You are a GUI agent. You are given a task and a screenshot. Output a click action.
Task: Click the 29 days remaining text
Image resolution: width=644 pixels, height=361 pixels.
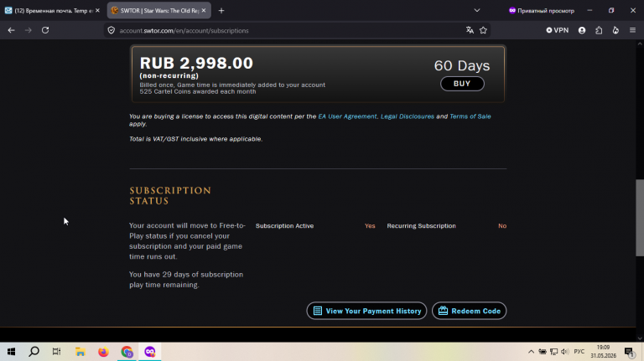pyautogui.click(x=186, y=280)
